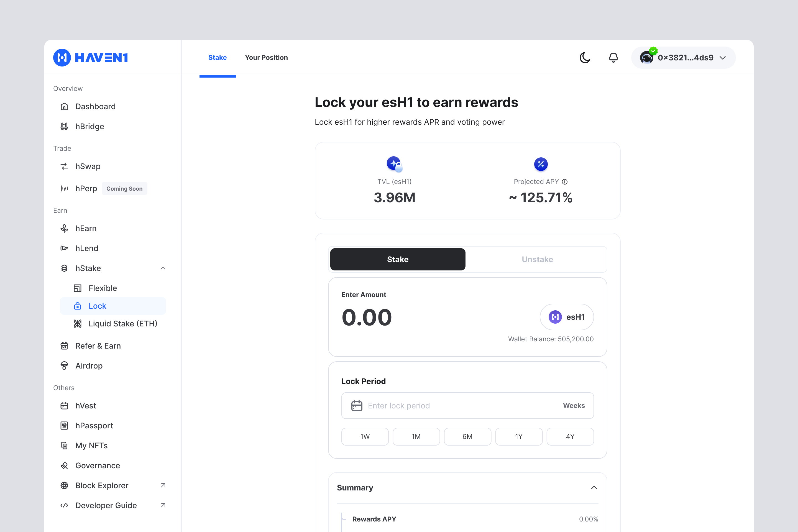
Task: Collapse the Summary section
Action: click(594, 488)
